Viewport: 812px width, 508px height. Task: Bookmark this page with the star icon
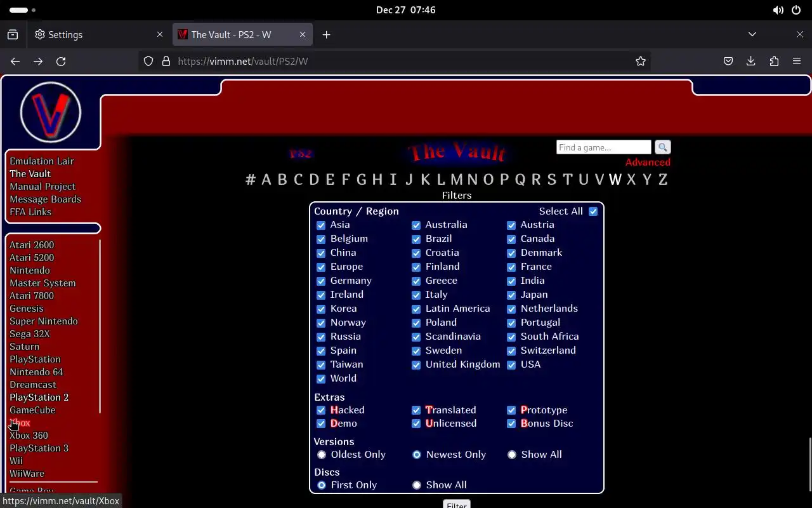[x=641, y=61]
